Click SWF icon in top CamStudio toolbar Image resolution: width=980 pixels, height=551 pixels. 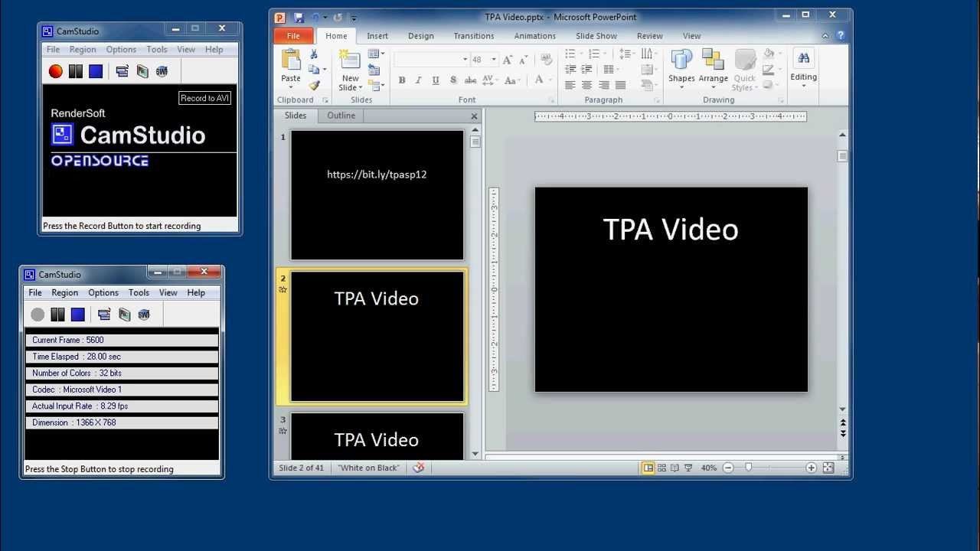[162, 71]
